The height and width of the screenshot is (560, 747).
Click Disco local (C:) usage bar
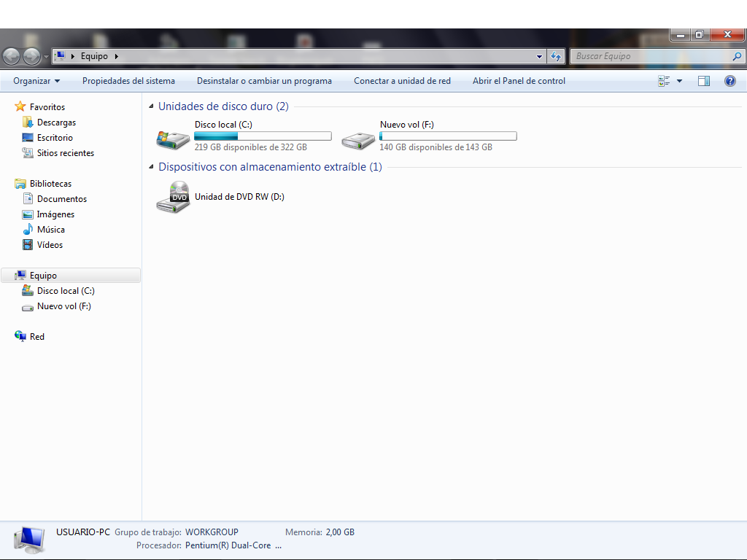click(263, 136)
